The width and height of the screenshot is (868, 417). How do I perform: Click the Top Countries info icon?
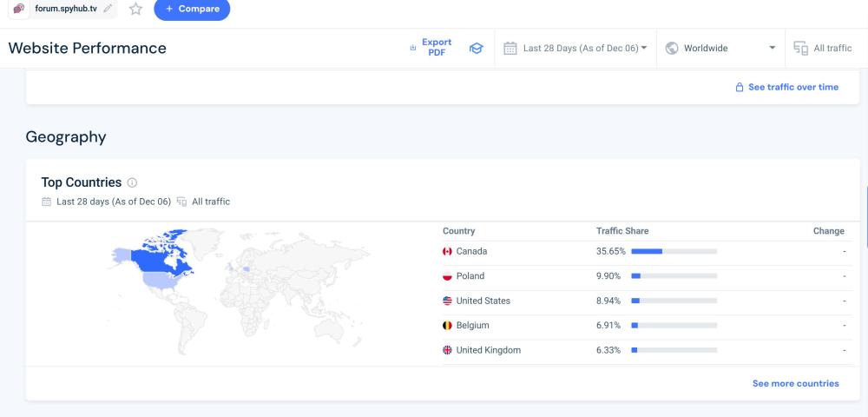tap(133, 183)
